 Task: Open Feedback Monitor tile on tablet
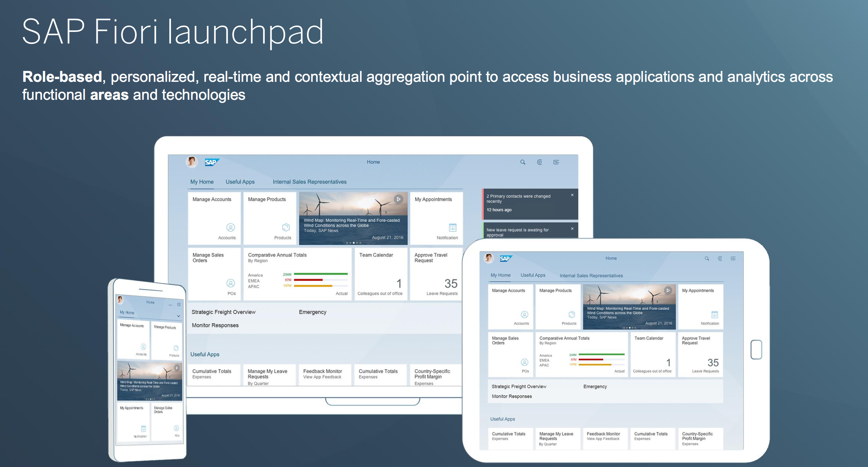pyautogui.click(x=605, y=439)
